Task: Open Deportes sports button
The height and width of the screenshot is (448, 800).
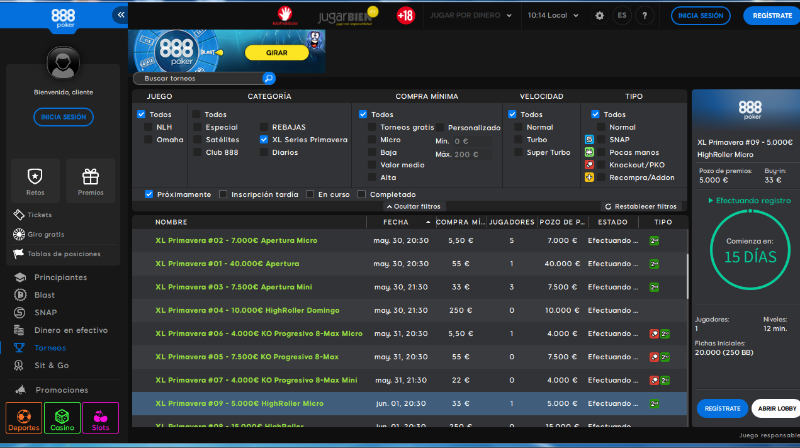Action: click(x=23, y=418)
